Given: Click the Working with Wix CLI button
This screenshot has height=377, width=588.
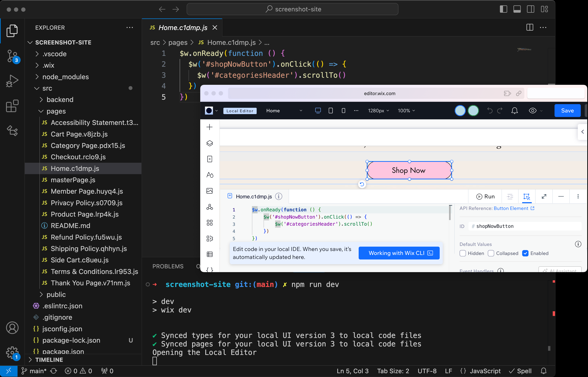Looking at the screenshot, I should (399, 253).
